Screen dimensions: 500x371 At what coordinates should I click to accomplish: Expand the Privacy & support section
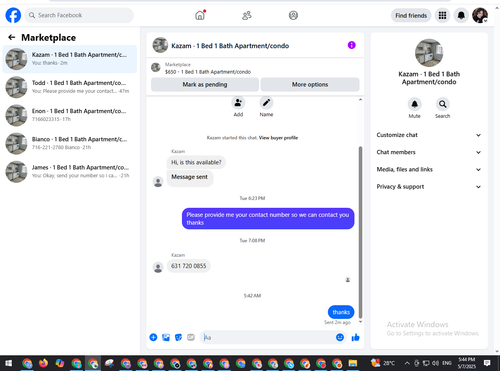tap(429, 187)
